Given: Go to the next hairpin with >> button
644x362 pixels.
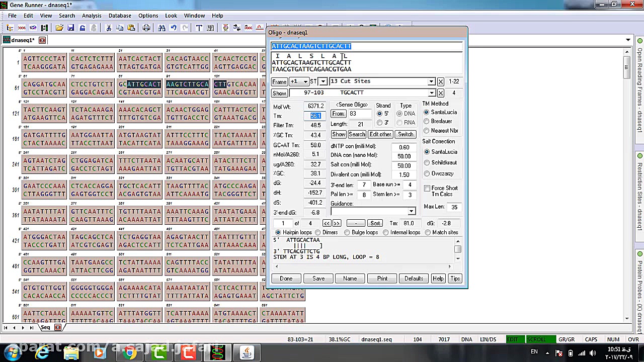Looking at the screenshot, I should pyautogui.click(x=337, y=223).
